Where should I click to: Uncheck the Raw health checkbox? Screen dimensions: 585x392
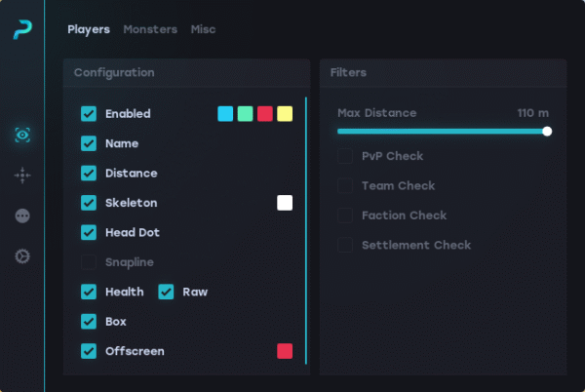(x=166, y=292)
